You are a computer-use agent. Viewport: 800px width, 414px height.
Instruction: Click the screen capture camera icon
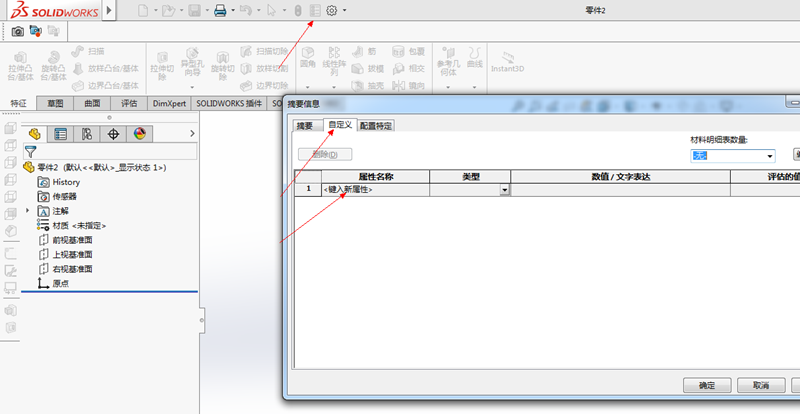[x=18, y=32]
